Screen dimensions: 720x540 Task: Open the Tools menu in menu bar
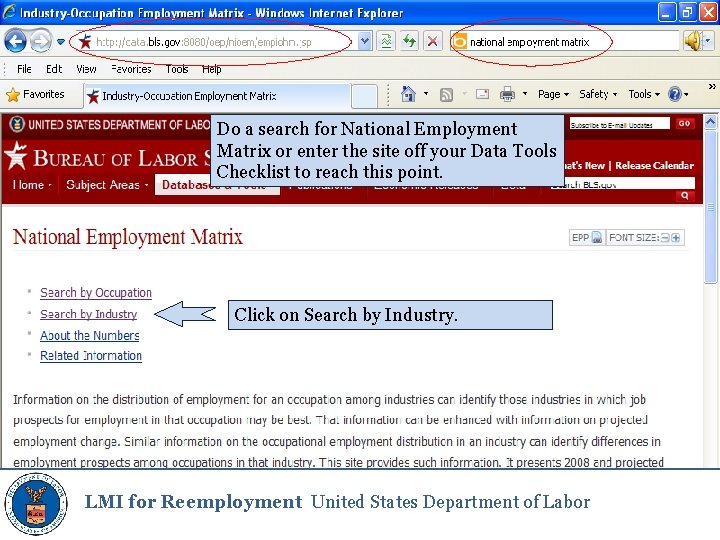pos(177,69)
